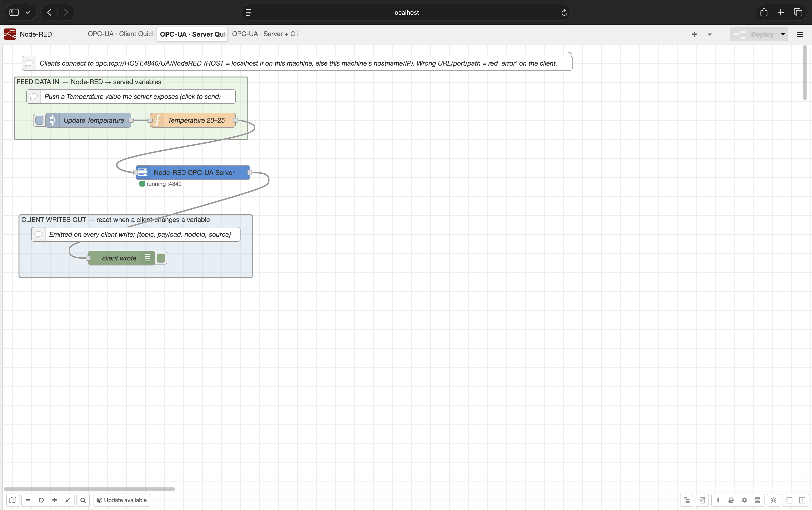This screenshot has width=812, height=510.
Task: Open the context data sidebar
Action: [757, 500]
